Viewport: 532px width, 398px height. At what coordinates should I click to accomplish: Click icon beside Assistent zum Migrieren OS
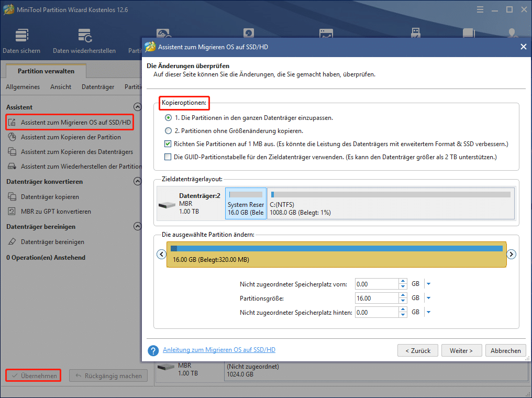[x=12, y=123]
